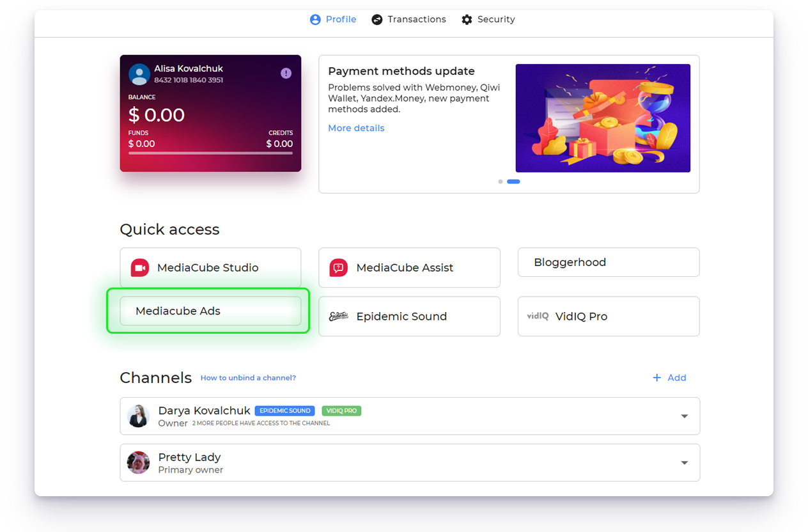Click the Transactions arrows icon

click(377, 20)
